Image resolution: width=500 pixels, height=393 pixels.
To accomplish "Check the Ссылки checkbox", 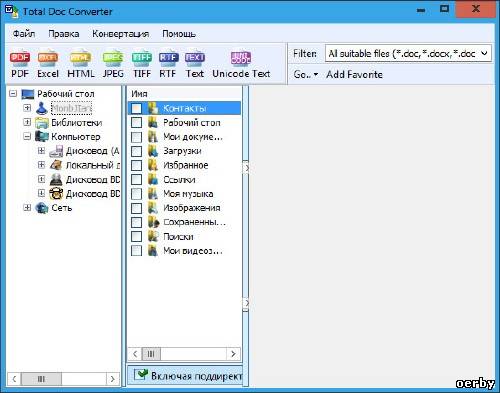I will [136, 180].
